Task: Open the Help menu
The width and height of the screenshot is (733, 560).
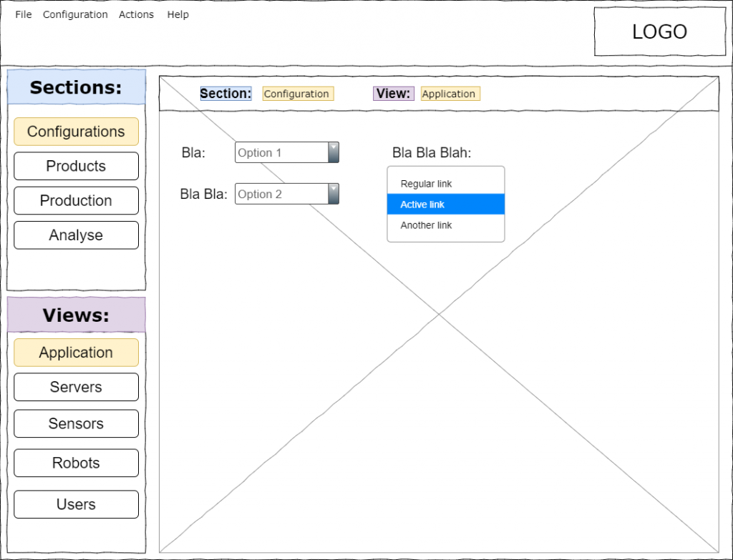Action: click(178, 15)
